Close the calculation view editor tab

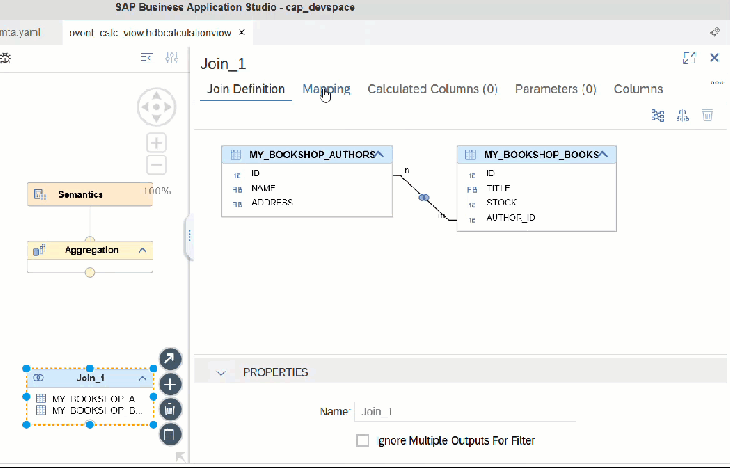[242, 33]
